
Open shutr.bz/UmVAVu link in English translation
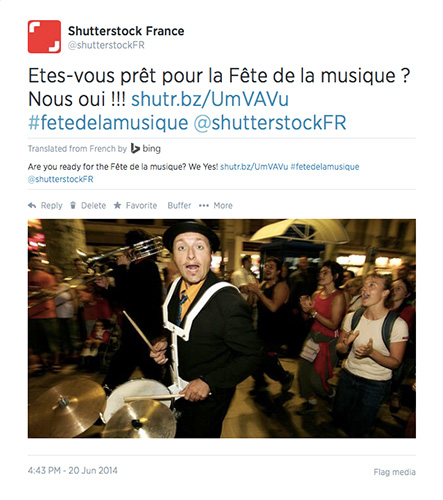click(254, 167)
